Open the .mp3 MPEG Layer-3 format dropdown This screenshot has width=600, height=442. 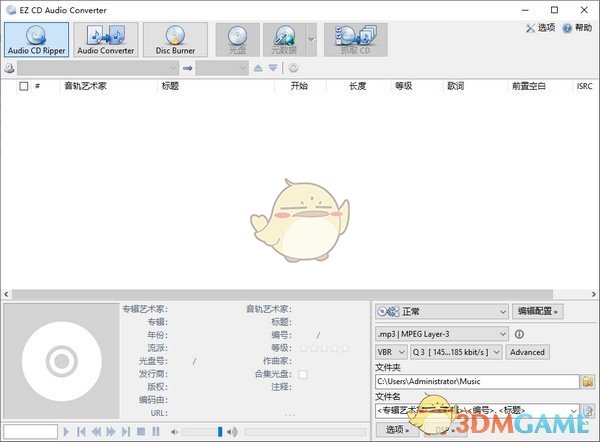pos(442,334)
